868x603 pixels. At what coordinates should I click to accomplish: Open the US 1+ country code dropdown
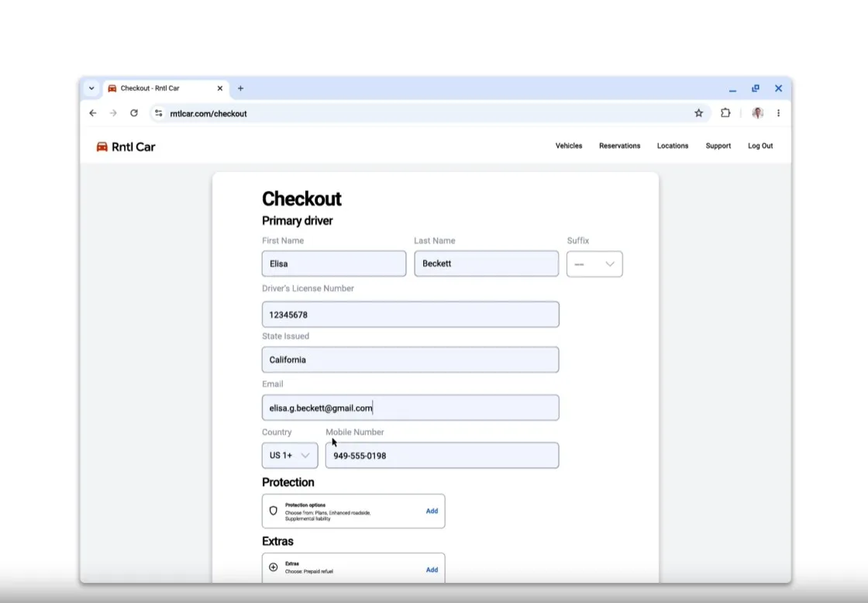tap(290, 456)
